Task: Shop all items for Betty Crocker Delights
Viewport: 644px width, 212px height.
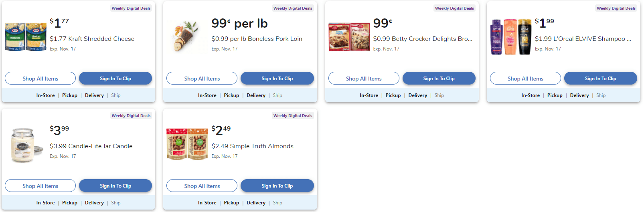Action: click(x=364, y=79)
